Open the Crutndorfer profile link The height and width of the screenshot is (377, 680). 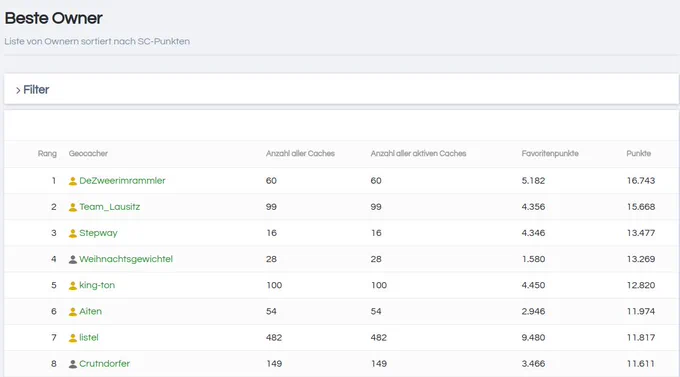pyautogui.click(x=105, y=364)
